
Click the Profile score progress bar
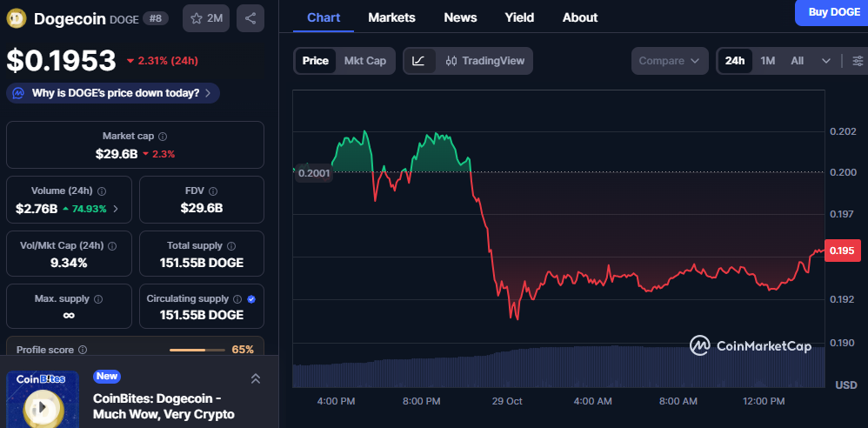coord(197,350)
